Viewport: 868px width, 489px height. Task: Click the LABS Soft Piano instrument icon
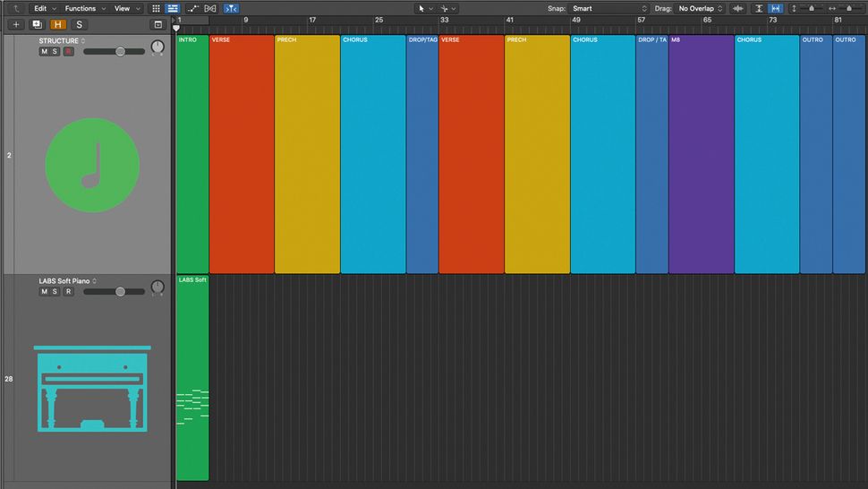click(92, 388)
